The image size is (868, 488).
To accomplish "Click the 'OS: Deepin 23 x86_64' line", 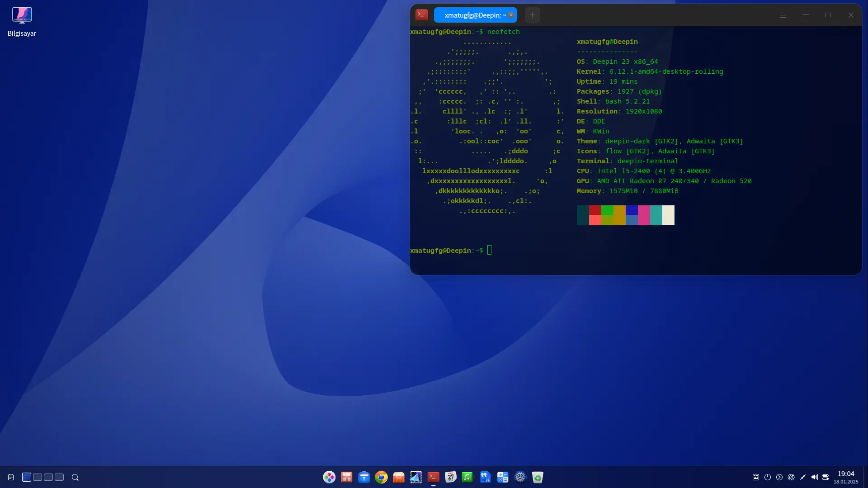I will [x=617, y=62].
